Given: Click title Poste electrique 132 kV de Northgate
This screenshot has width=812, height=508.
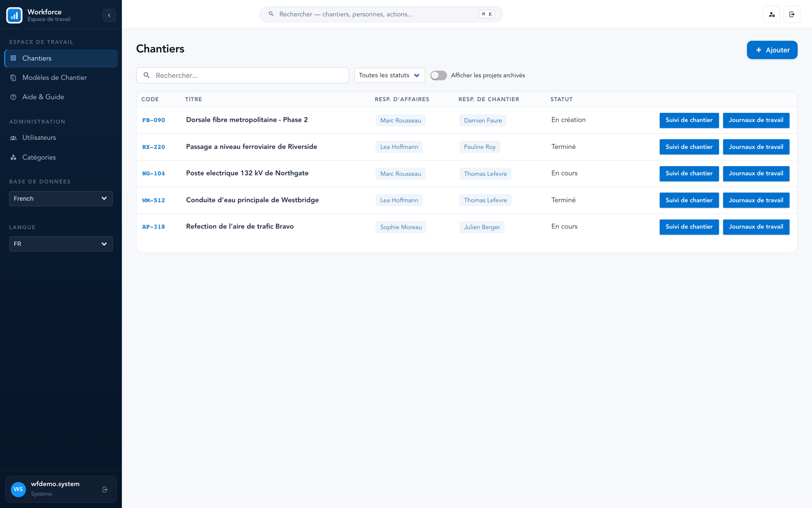Looking at the screenshot, I should point(247,173).
